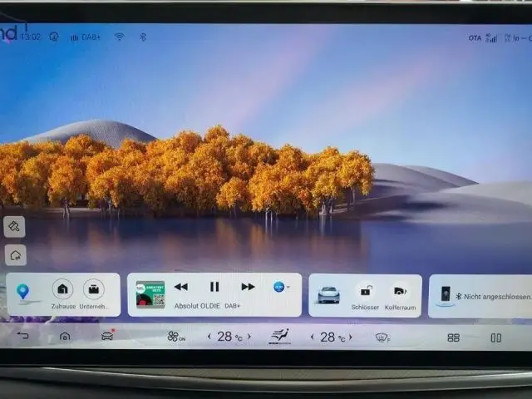532x399 pixels.
Task: Open the audio source dropdown
Action: 281,287
